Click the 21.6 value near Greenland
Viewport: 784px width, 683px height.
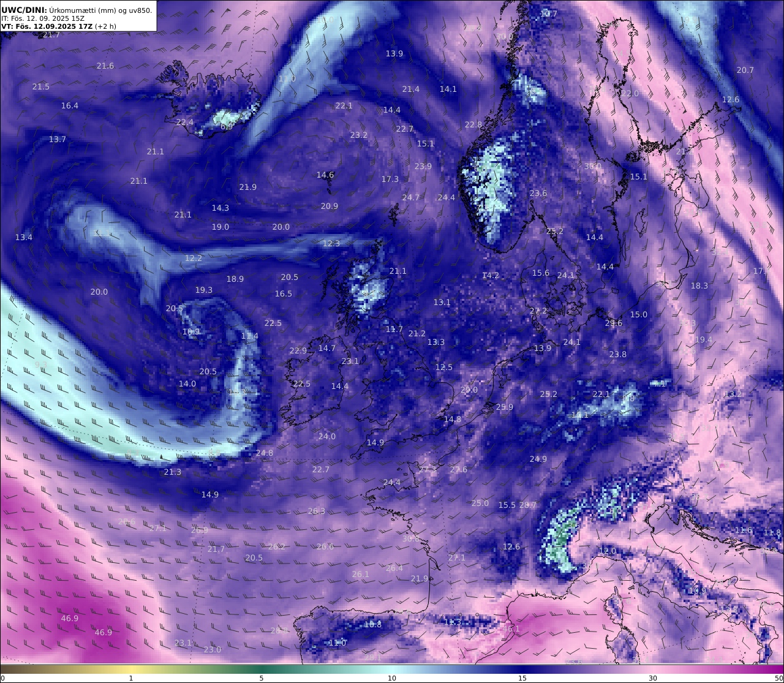105,66
